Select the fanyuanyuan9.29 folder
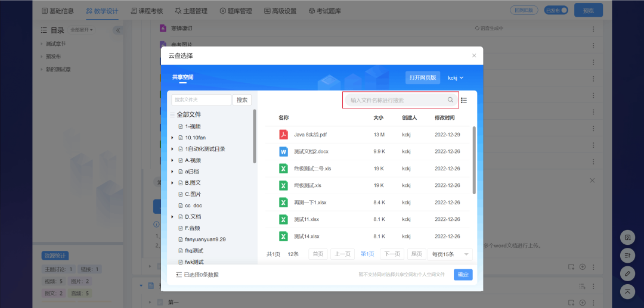Viewport: 644px width, 308px height. coord(205,239)
